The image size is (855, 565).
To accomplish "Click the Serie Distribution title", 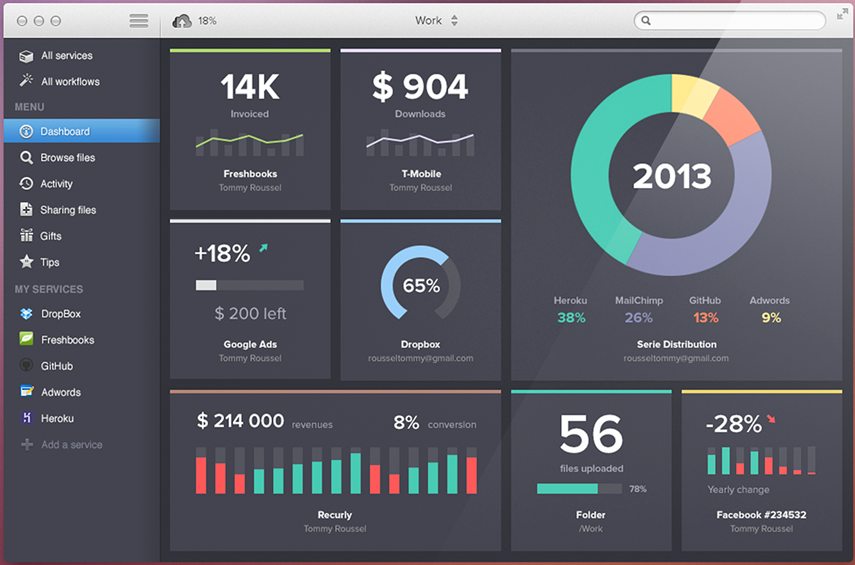I will (x=677, y=344).
